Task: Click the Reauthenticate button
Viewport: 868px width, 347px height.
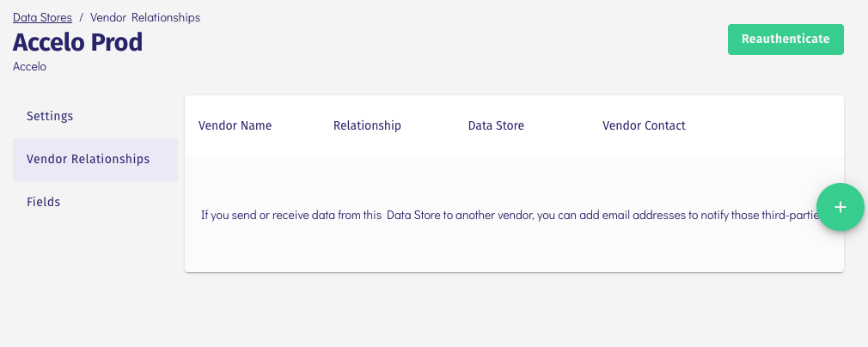Action: pos(785,39)
